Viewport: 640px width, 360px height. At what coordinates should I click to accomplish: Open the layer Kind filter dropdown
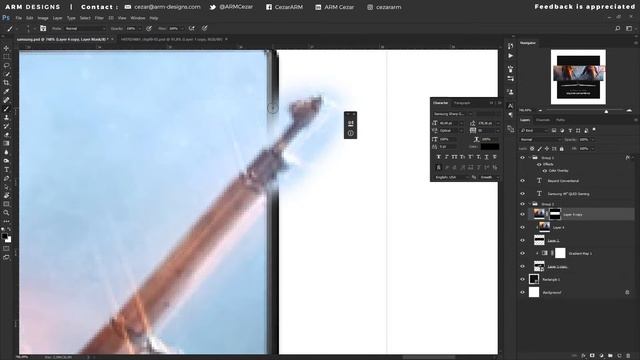pyautogui.click(x=534, y=130)
